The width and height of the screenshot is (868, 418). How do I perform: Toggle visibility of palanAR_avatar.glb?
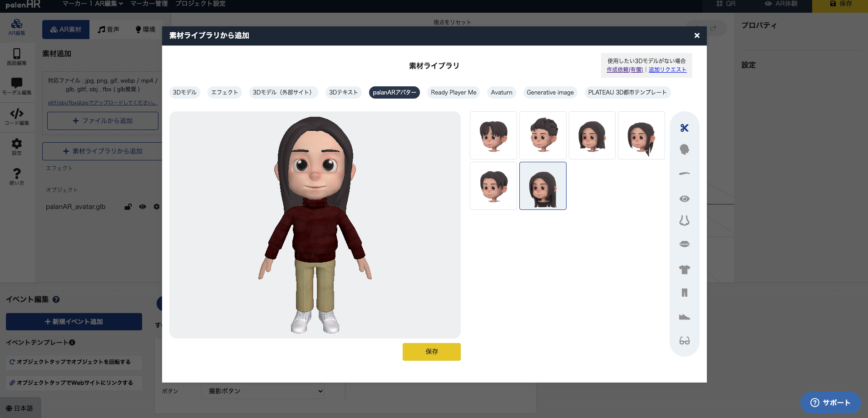point(143,207)
